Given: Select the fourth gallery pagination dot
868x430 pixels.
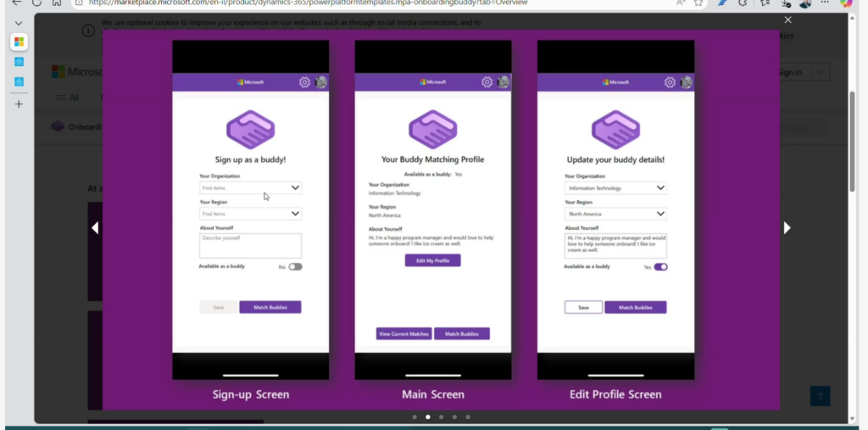Looking at the screenshot, I should click(454, 416).
